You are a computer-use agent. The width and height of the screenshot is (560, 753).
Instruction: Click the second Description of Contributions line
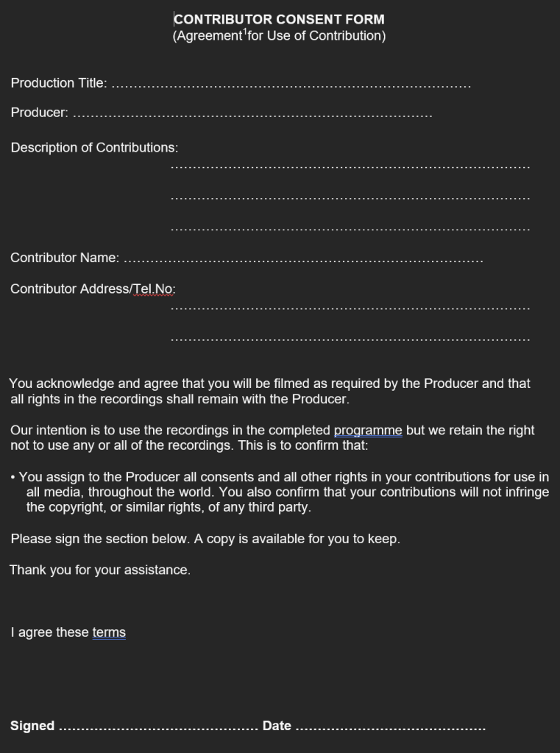pos(350,199)
